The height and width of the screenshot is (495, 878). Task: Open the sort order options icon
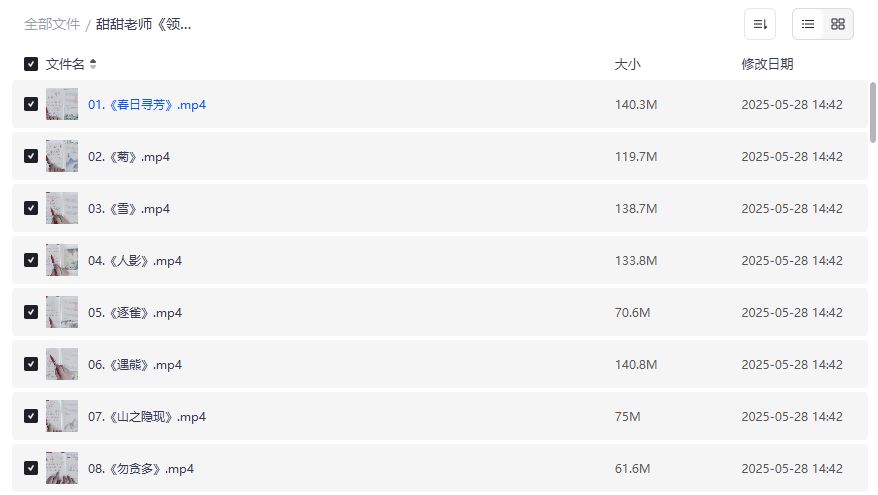(x=760, y=24)
